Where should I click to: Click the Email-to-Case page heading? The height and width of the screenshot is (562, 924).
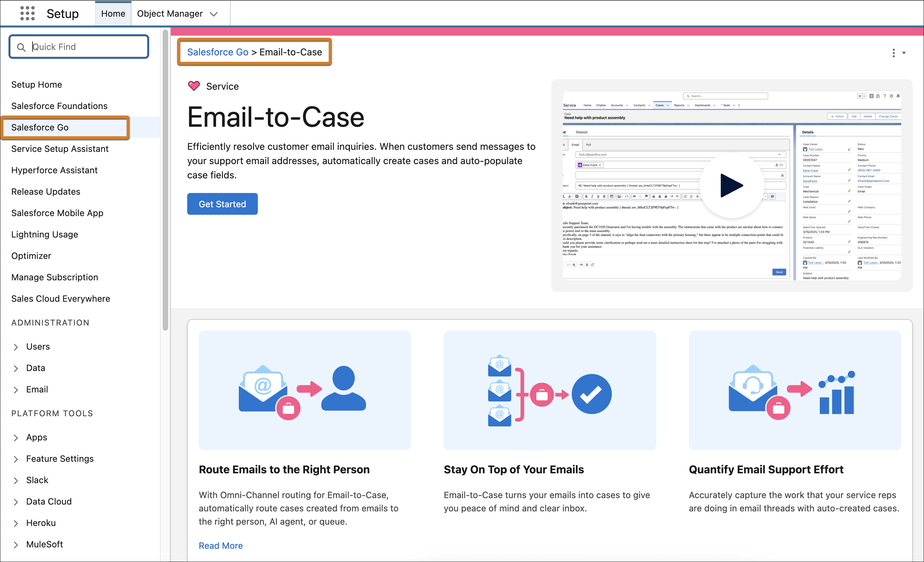pos(276,117)
